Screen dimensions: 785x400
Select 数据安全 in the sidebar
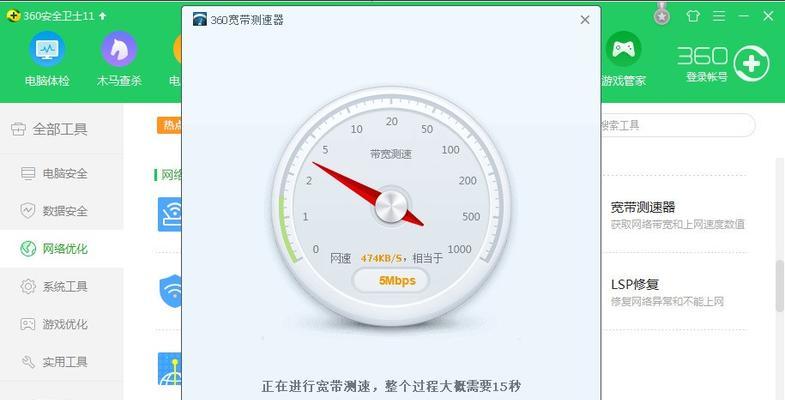[x=61, y=211]
